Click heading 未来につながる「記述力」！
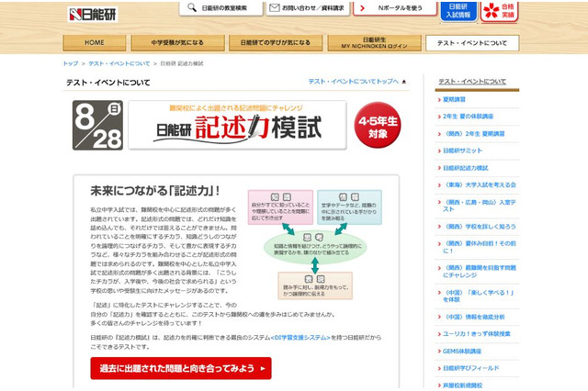Screen dimensions: 588x391 tap(155, 191)
